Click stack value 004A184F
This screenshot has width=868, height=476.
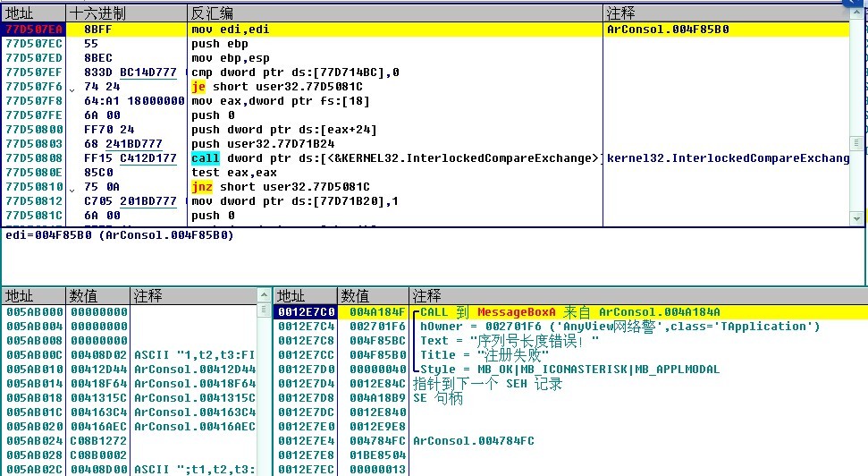377,312
